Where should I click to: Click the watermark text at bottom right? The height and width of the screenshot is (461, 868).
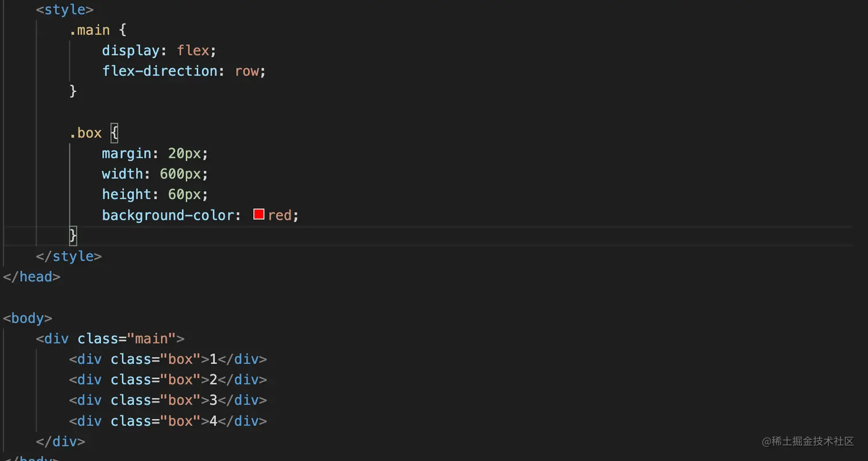tap(808, 441)
